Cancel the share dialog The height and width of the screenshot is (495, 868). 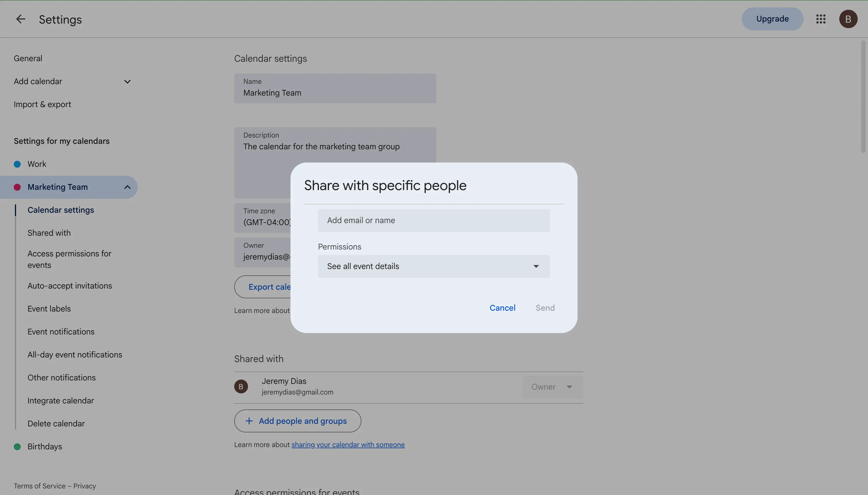[x=502, y=308]
